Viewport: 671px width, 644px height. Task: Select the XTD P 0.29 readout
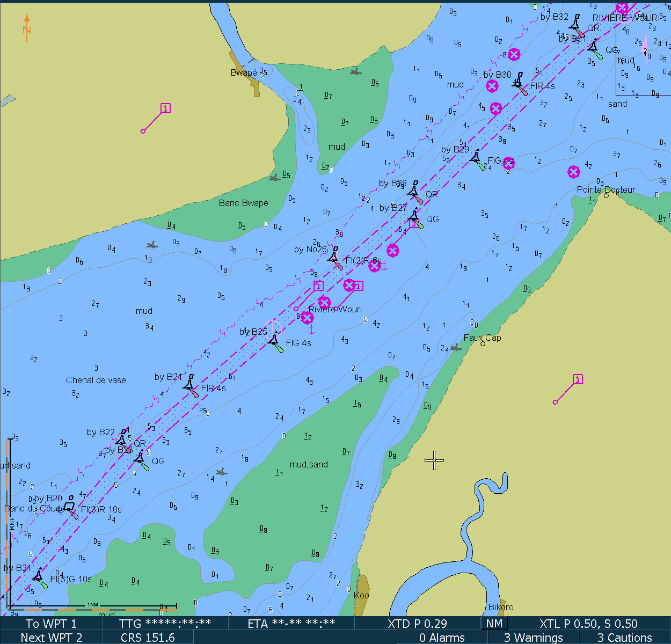417,624
